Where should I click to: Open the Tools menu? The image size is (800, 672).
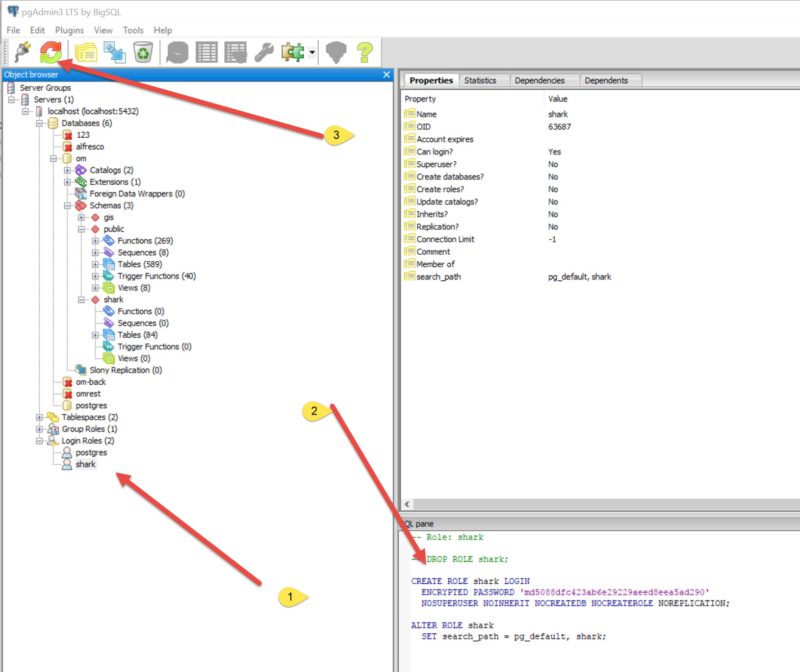tap(133, 30)
